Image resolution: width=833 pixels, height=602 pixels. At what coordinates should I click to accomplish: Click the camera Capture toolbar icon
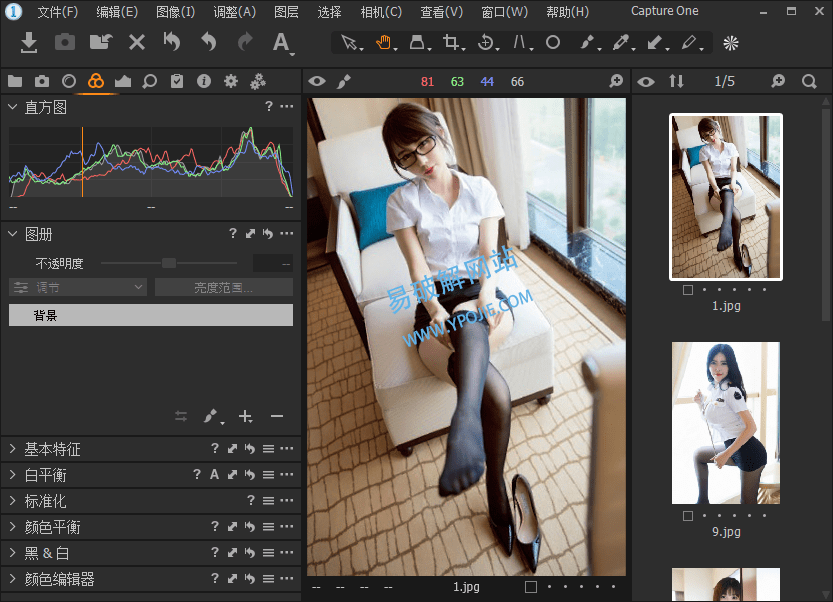tap(64, 42)
